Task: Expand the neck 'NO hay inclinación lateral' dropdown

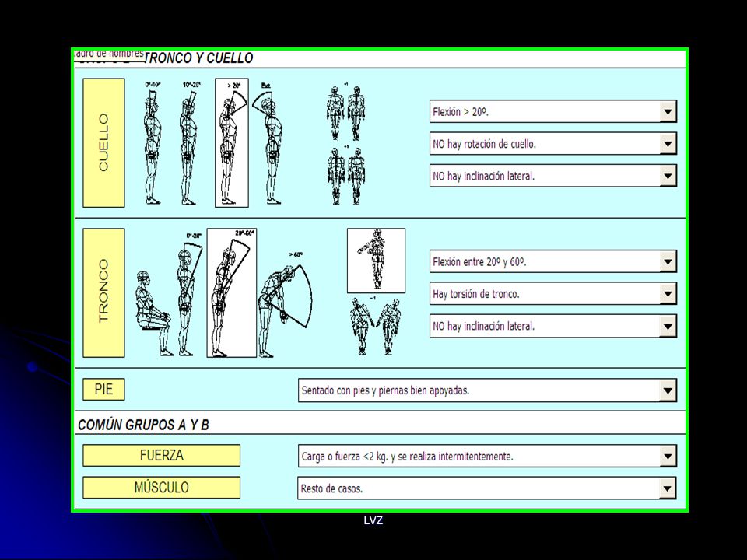Action: (668, 176)
